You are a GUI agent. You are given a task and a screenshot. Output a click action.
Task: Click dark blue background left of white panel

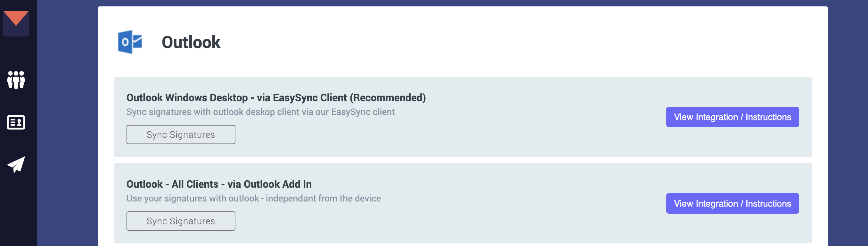[x=67, y=135]
